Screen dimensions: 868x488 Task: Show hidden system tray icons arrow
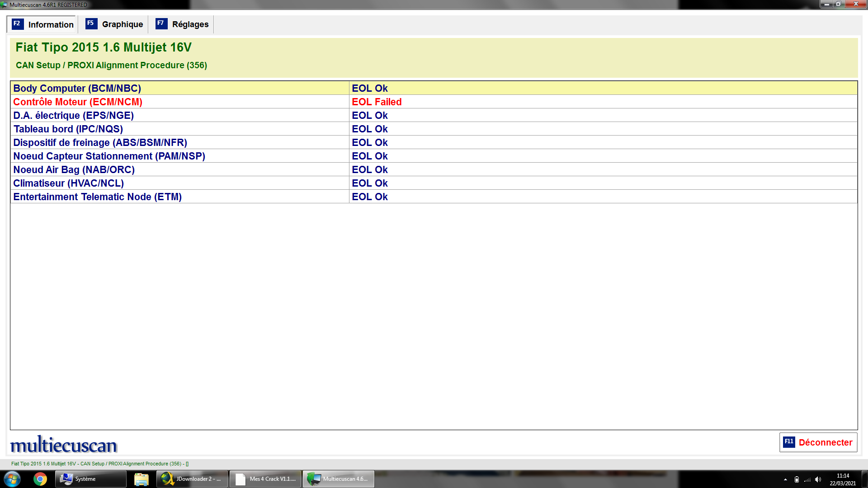click(x=785, y=479)
